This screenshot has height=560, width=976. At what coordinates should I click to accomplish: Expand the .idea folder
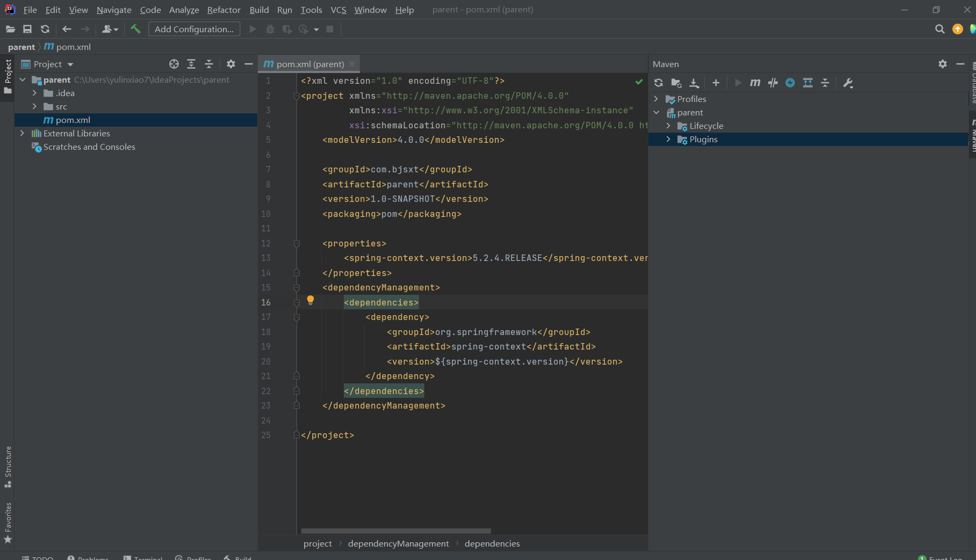tap(34, 93)
